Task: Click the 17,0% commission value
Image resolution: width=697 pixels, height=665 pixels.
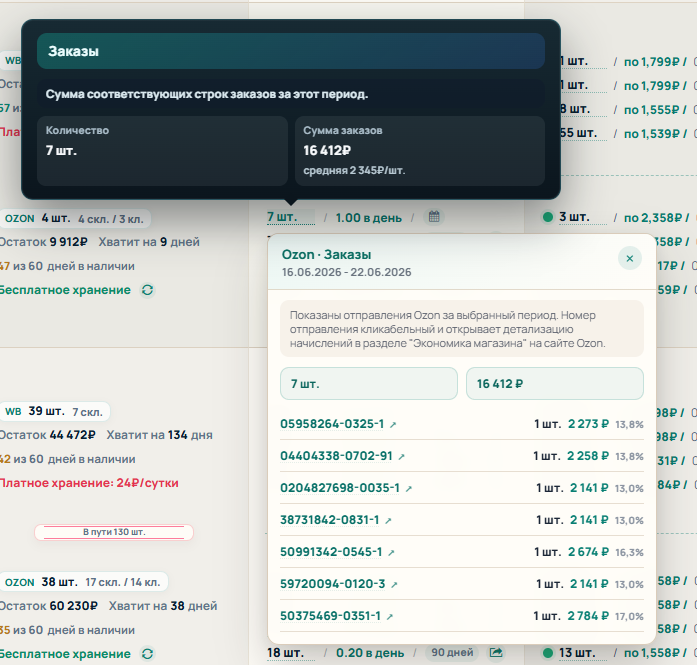Action: click(x=629, y=617)
